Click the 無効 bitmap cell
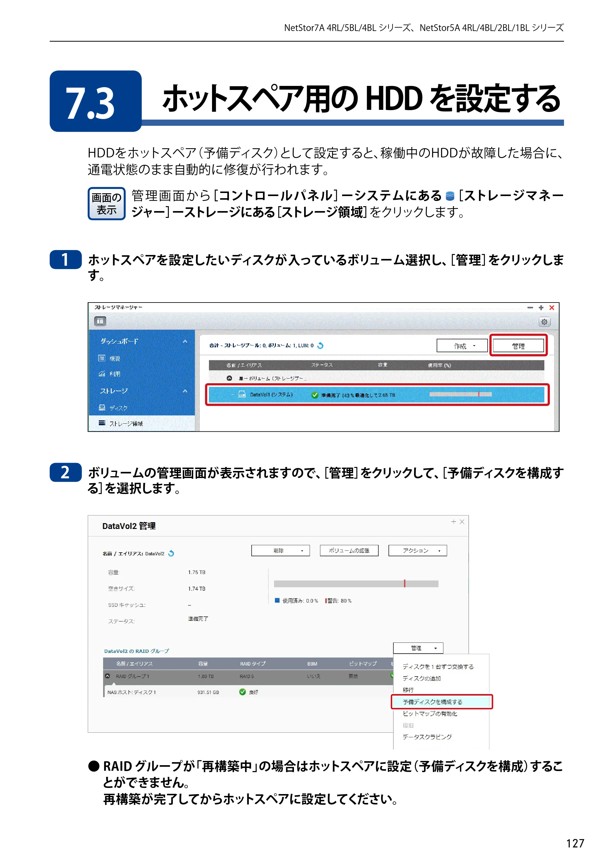 [x=353, y=676]
